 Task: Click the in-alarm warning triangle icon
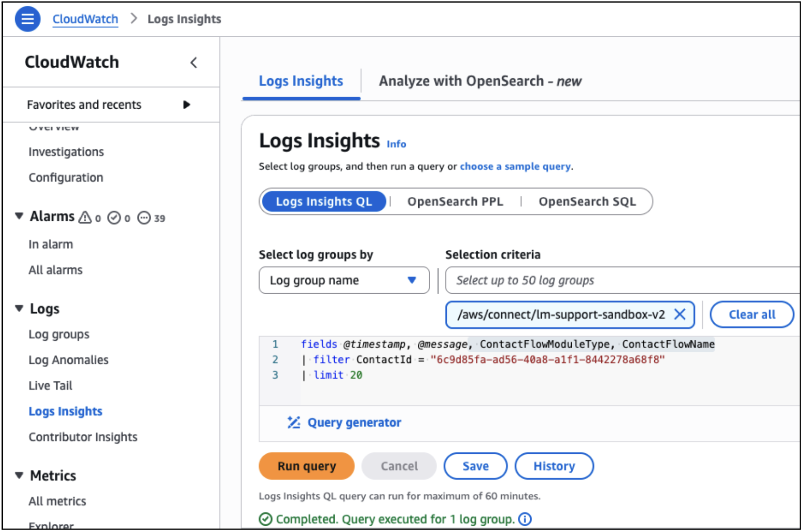(x=85, y=217)
